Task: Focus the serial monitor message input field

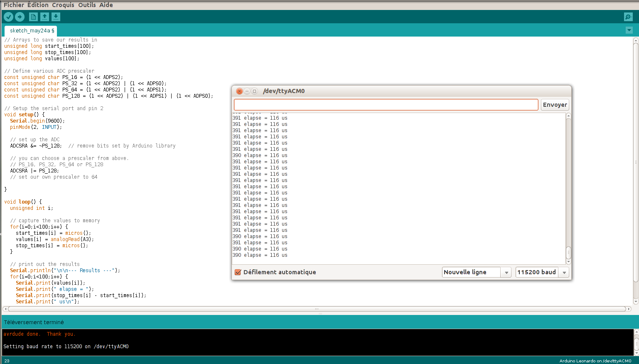Action: point(386,105)
